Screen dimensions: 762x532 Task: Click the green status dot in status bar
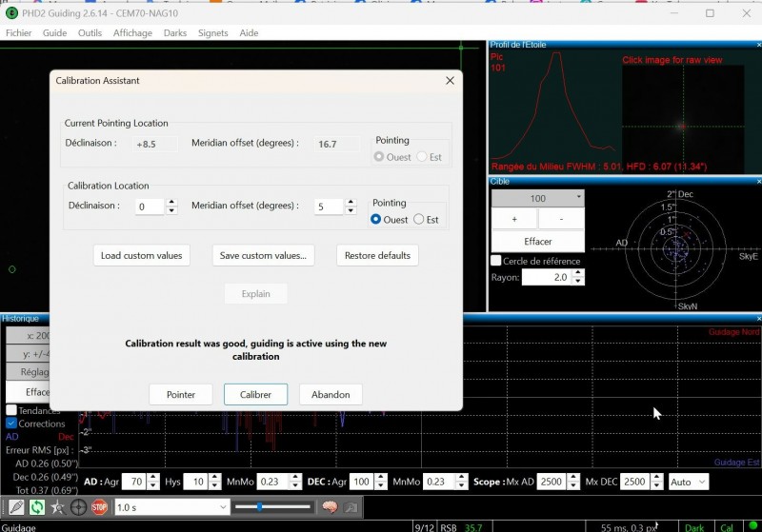tap(753, 525)
